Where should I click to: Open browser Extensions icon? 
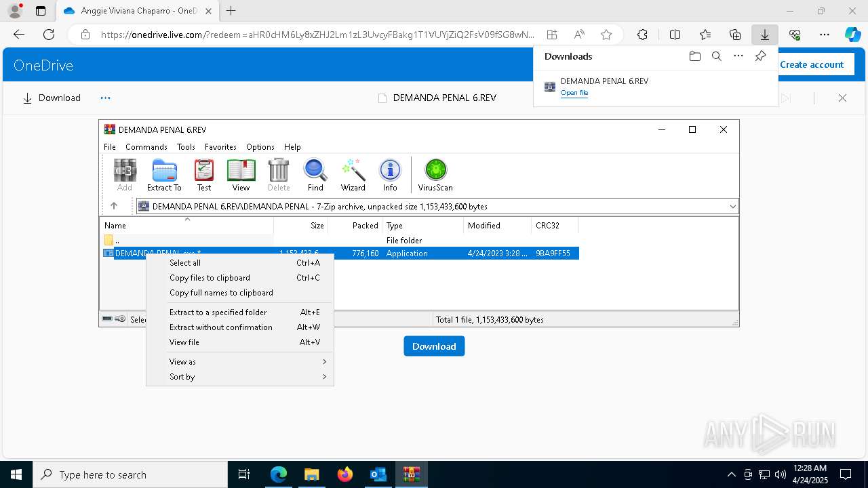click(642, 35)
